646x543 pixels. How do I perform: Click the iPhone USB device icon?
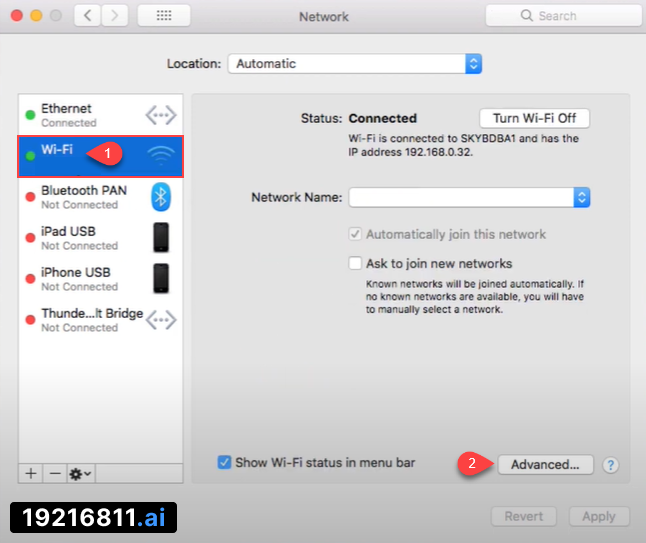click(x=161, y=278)
